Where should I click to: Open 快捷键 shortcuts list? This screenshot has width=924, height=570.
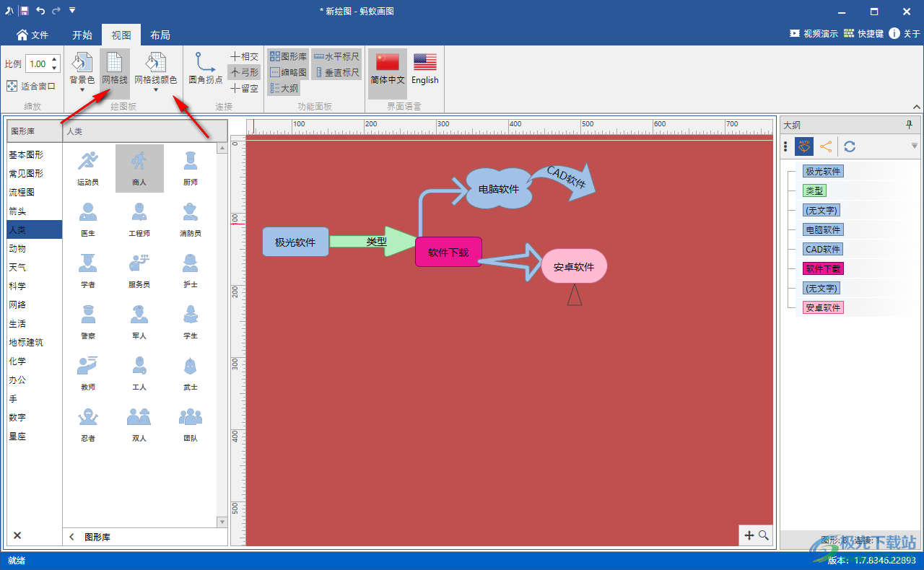pos(863,33)
